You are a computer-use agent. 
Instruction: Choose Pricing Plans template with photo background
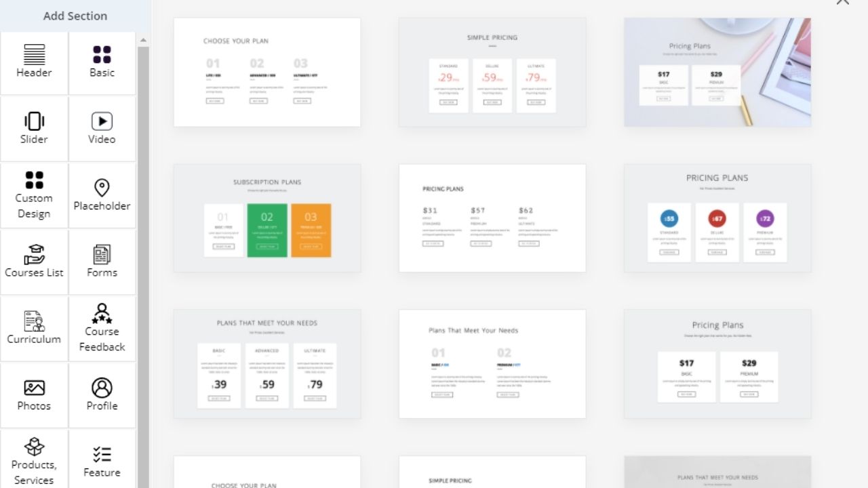(x=717, y=72)
